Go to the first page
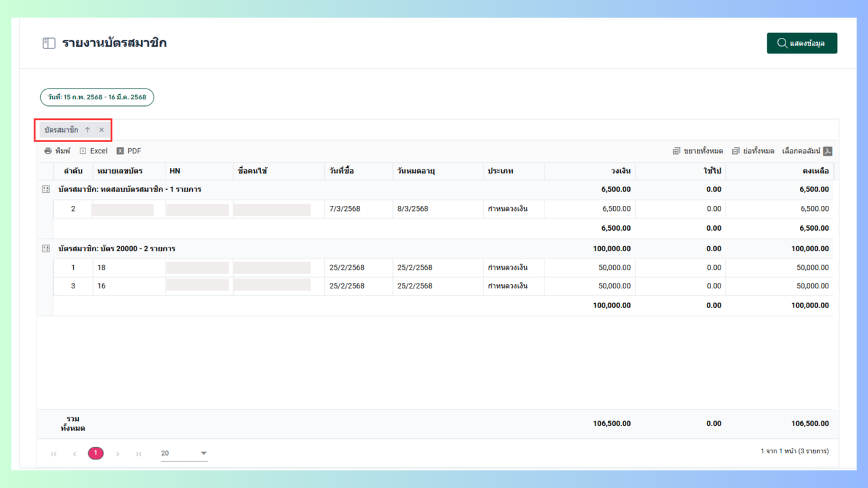The height and width of the screenshot is (488, 868). click(54, 454)
